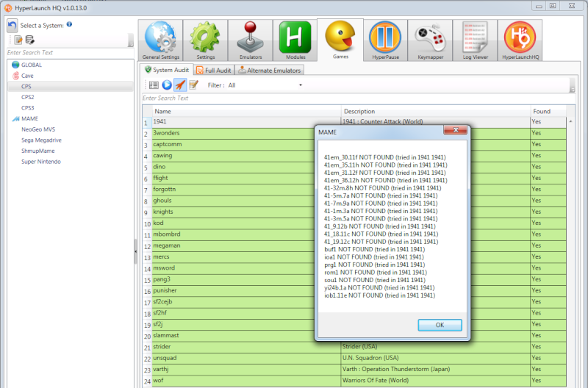The image size is (588, 388).
Task: Click the U.N. Squadron (USA) description
Action: click(370, 358)
